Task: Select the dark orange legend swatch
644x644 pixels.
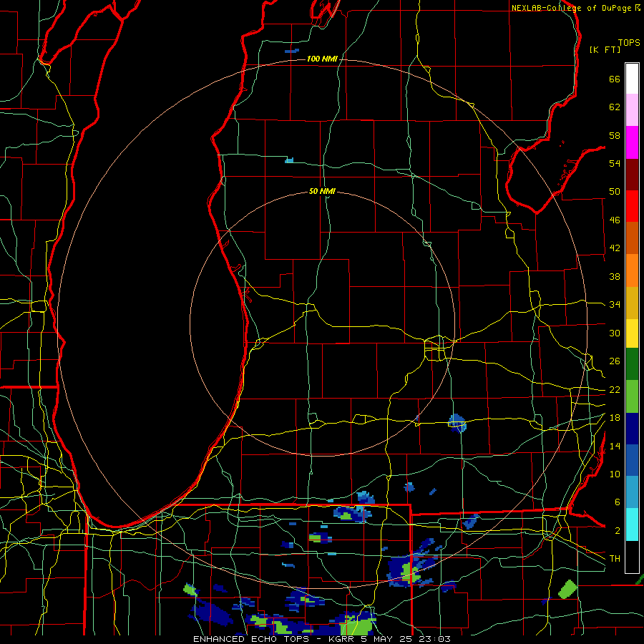Action: point(632,238)
